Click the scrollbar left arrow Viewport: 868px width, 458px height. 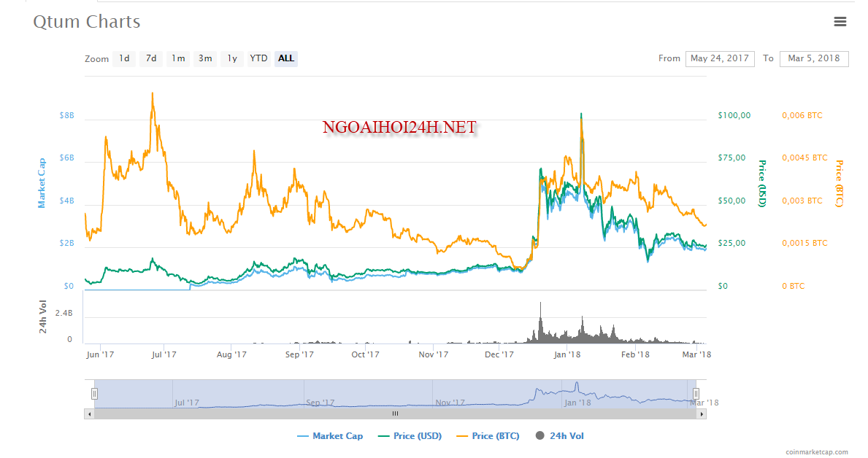90,414
